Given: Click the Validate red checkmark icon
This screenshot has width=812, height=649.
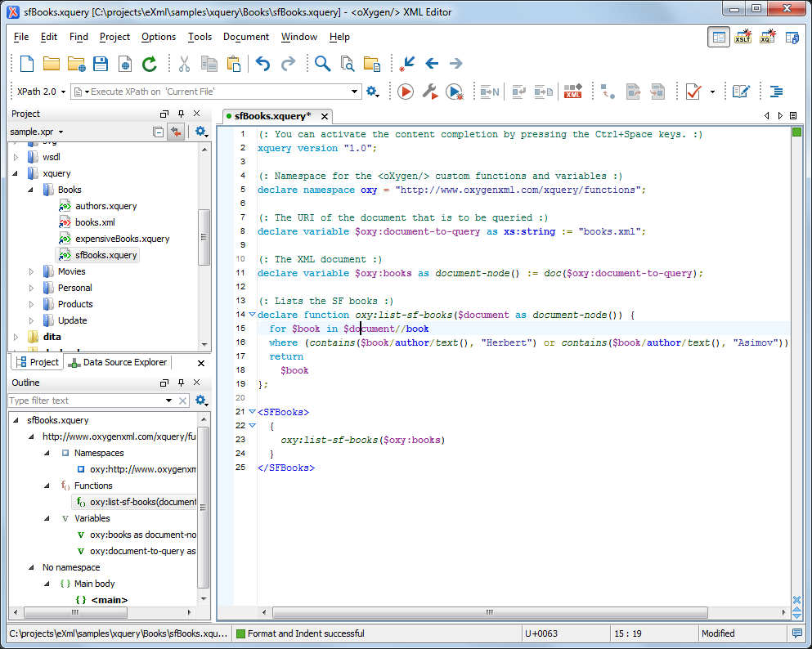Looking at the screenshot, I should click(693, 92).
